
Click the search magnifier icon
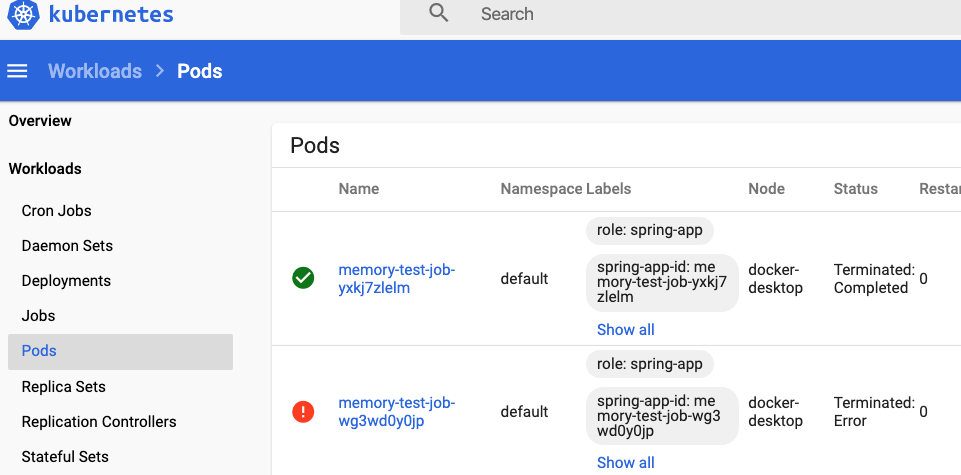[439, 13]
